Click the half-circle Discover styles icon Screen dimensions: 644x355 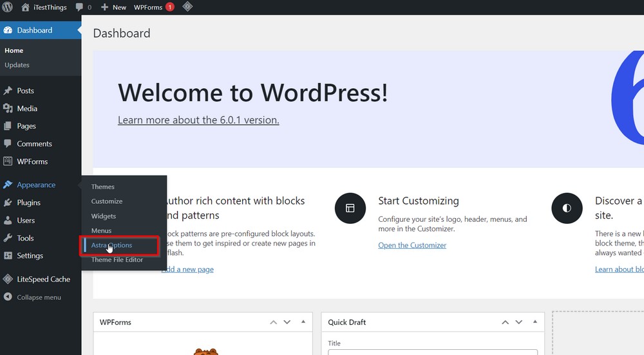pyautogui.click(x=567, y=208)
